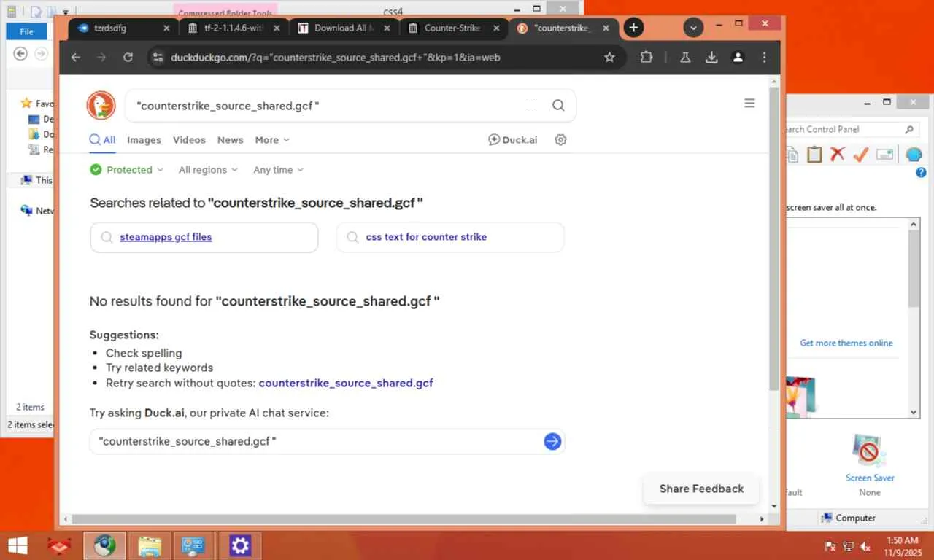Image resolution: width=934 pixels, height=560 pixels.
Task: Click the network tray icon
Action: click(x=848, y=546)
